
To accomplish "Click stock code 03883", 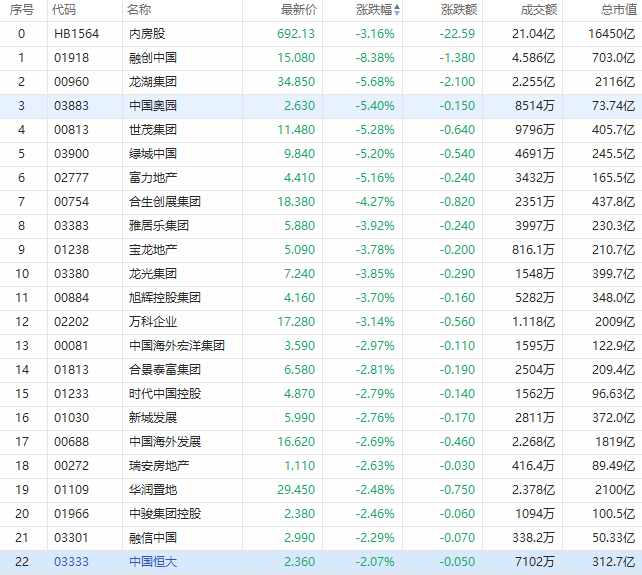I will coord(71,106).
